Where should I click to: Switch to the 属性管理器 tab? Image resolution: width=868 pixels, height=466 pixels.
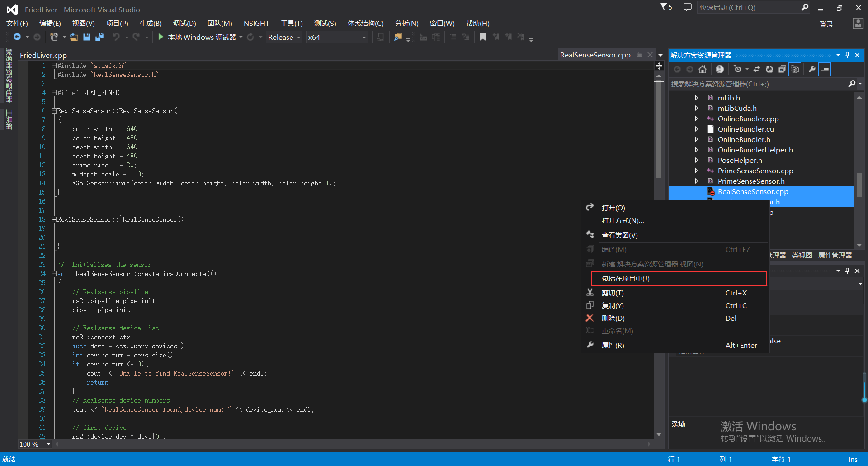click(x=835, y=255)
